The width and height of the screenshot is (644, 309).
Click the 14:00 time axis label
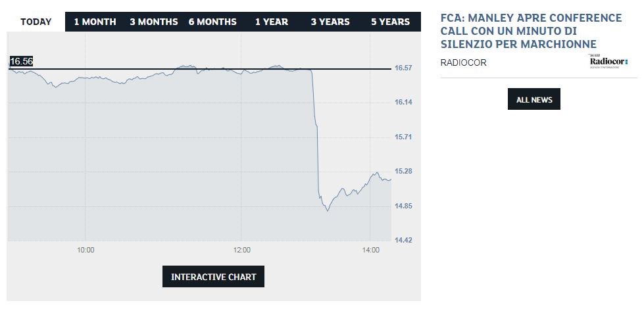(371, 250)
